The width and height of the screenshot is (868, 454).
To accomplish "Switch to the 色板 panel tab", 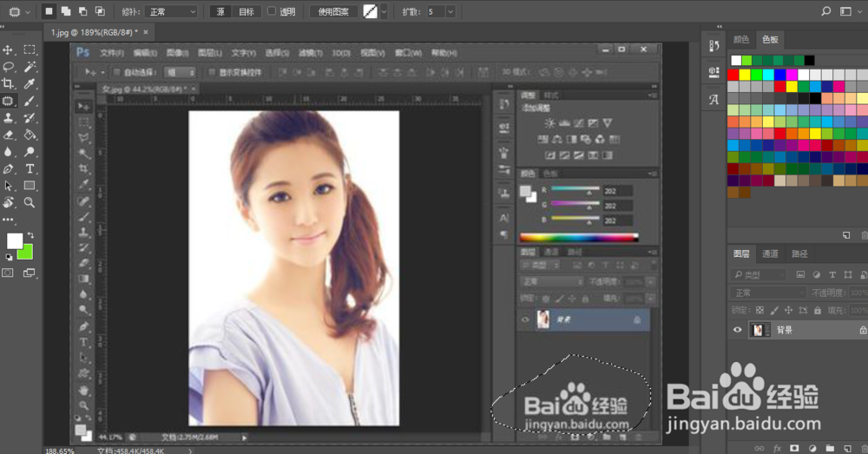I will (770, 39).
